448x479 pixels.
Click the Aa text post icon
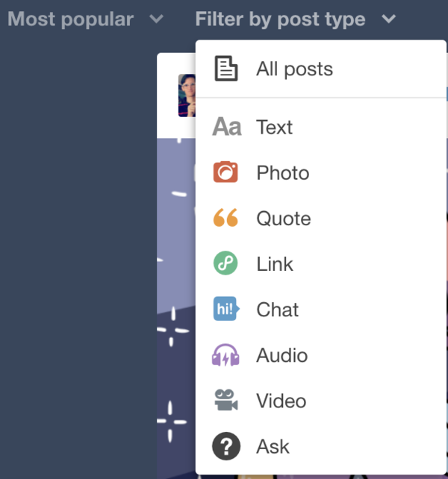pyautogui.click(x=227, y=127)
